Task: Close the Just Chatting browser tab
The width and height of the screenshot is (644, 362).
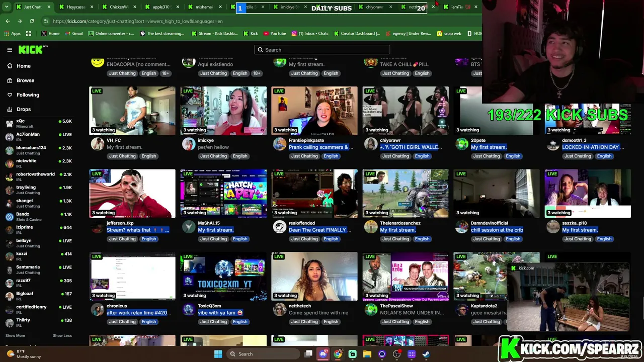Action: pos(50,7)
